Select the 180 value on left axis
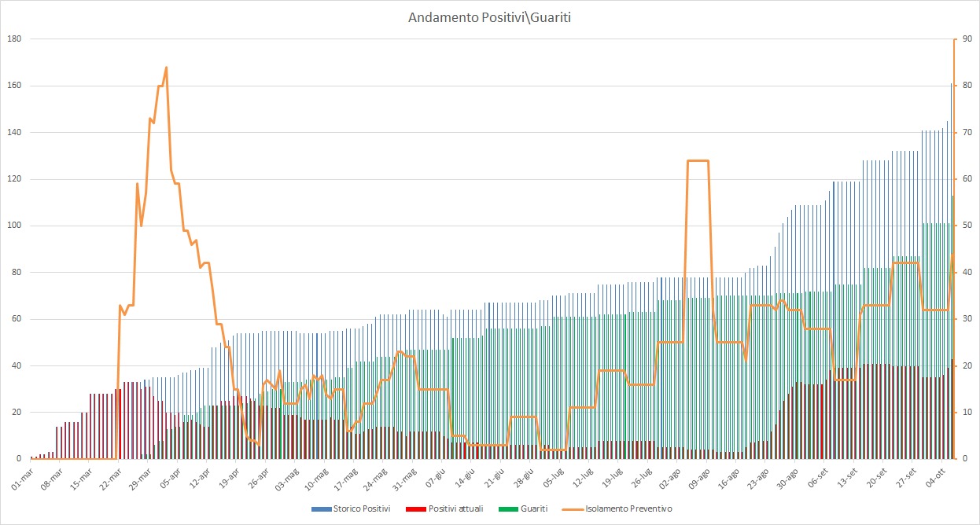The image size is (980, 525). 13,39
